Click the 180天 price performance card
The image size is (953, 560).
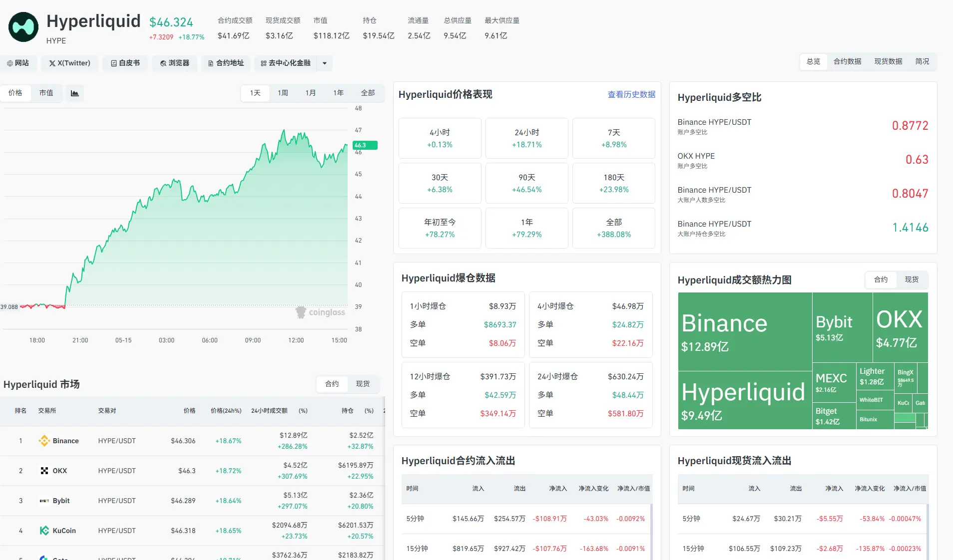(614, 183)
